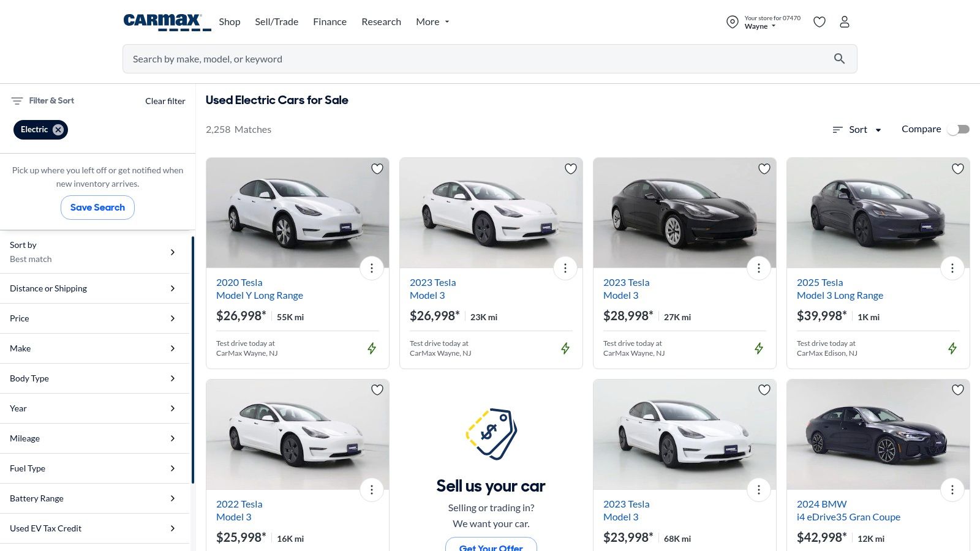Expand the Price filter
980x551 pixels.
(95, 318)
